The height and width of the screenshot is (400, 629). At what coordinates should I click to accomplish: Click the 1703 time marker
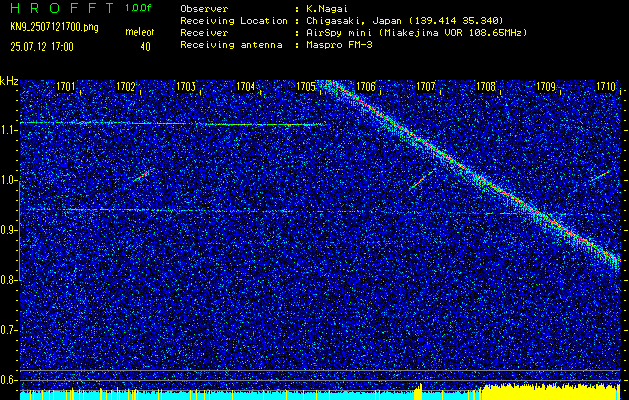point(186,86)
